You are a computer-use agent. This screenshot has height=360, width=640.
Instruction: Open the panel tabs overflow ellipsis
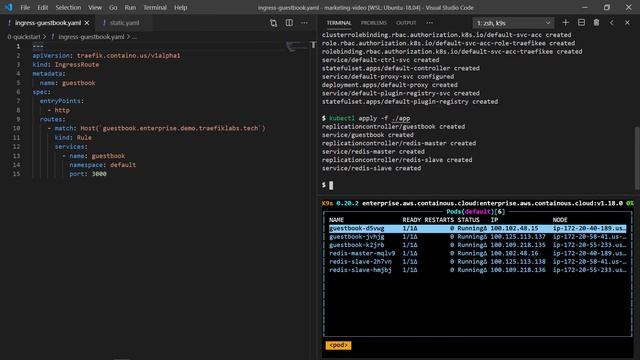click(x=430, y=23)
